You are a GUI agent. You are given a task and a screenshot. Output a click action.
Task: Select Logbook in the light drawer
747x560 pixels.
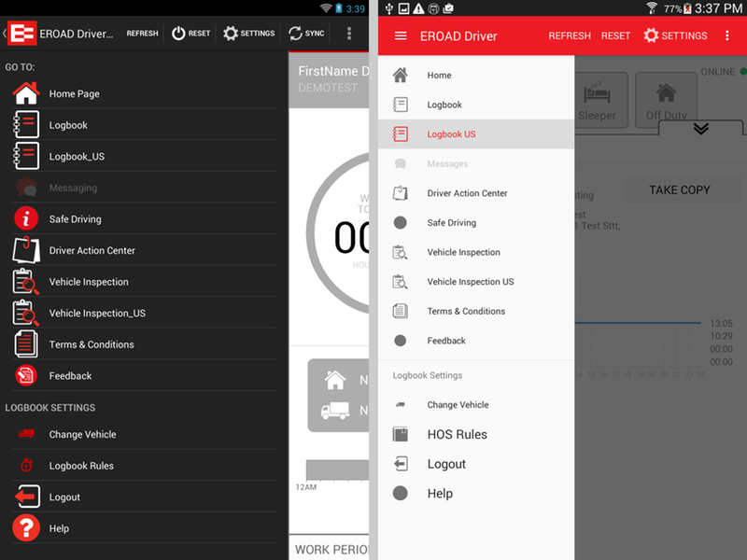pyautogui.click(x=476, y=105)
